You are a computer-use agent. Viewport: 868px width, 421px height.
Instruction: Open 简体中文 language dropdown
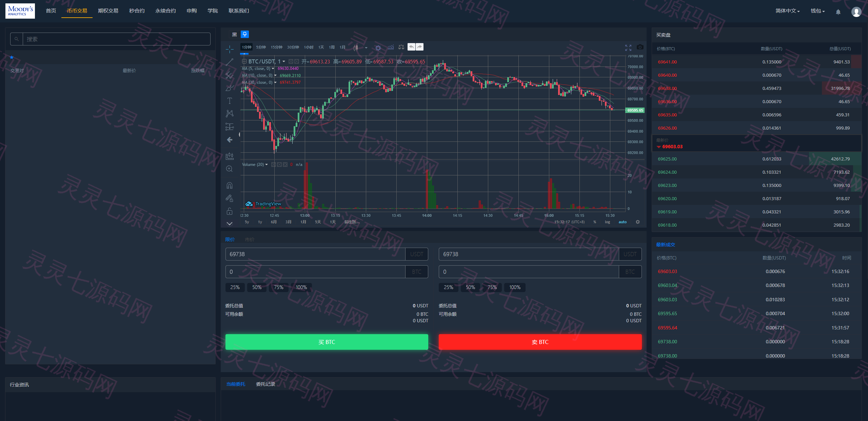tap(787, 11)
